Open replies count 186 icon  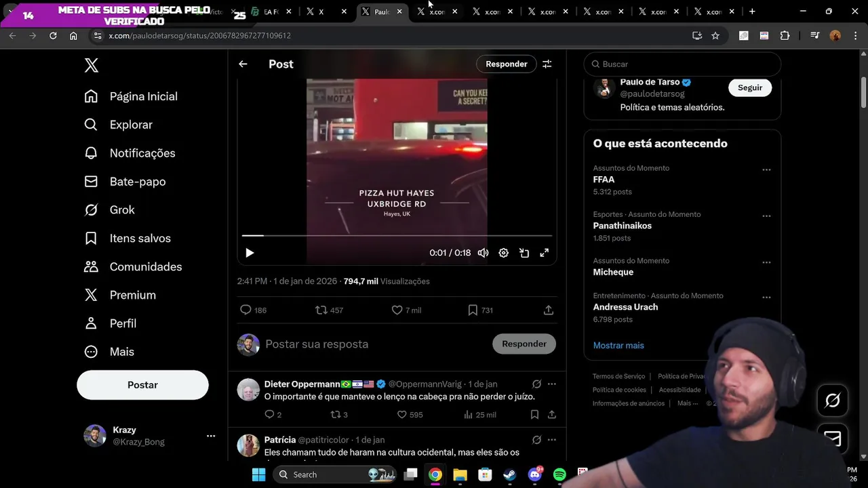(245, 310)
